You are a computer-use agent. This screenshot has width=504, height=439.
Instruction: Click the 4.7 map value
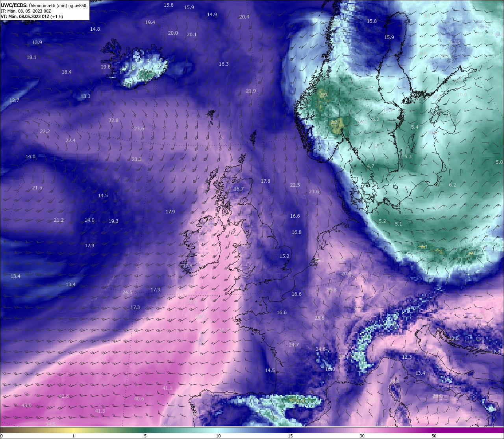pos(371,166)
